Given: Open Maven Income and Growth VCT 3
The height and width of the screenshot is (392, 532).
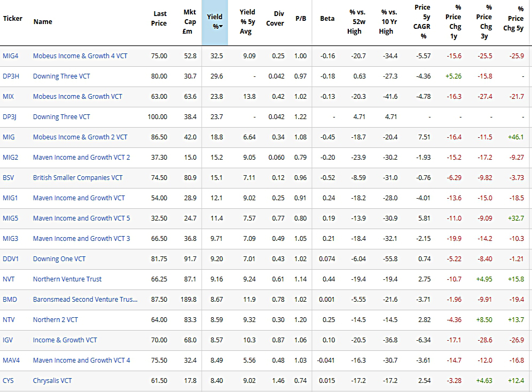Looking at the screenshot, I should click(81, 239).
